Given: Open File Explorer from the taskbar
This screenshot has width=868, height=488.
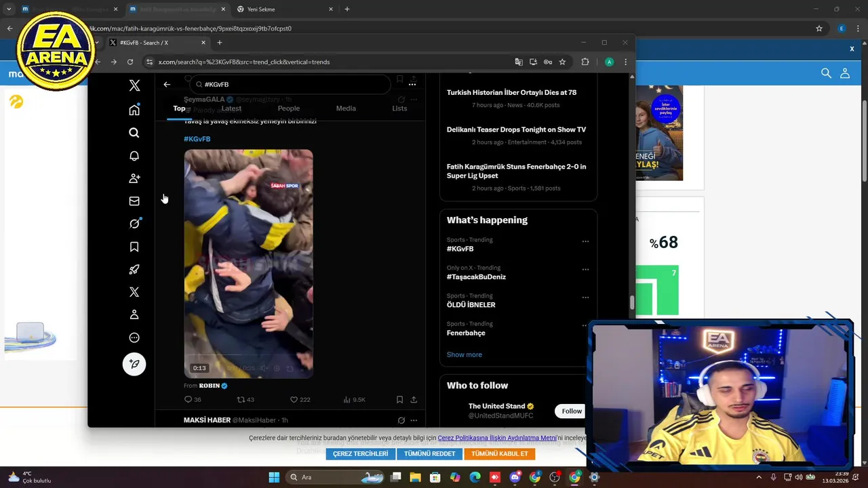Looking at the screenshot, I should click(416, 477).
